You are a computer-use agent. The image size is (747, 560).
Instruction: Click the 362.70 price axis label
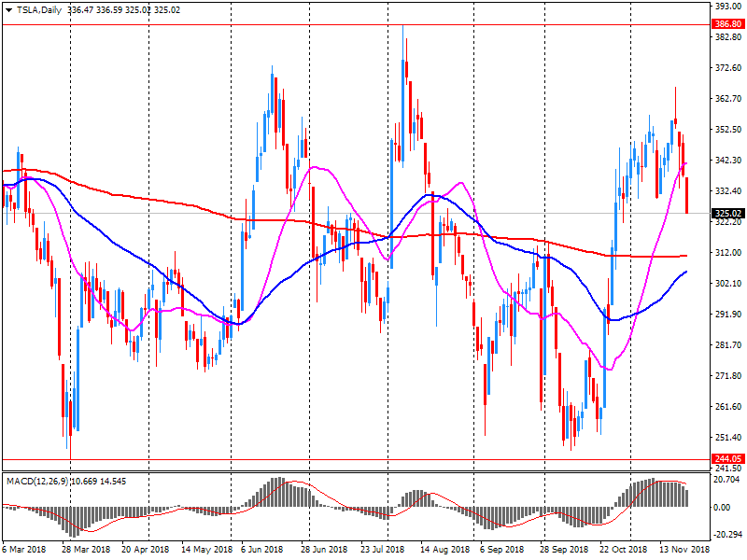pyautogui.click(x=728, y=98)
